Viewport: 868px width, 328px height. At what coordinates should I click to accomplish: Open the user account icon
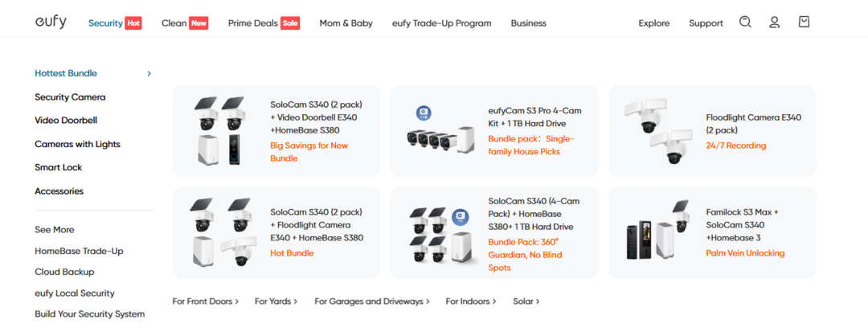point(775,23)
